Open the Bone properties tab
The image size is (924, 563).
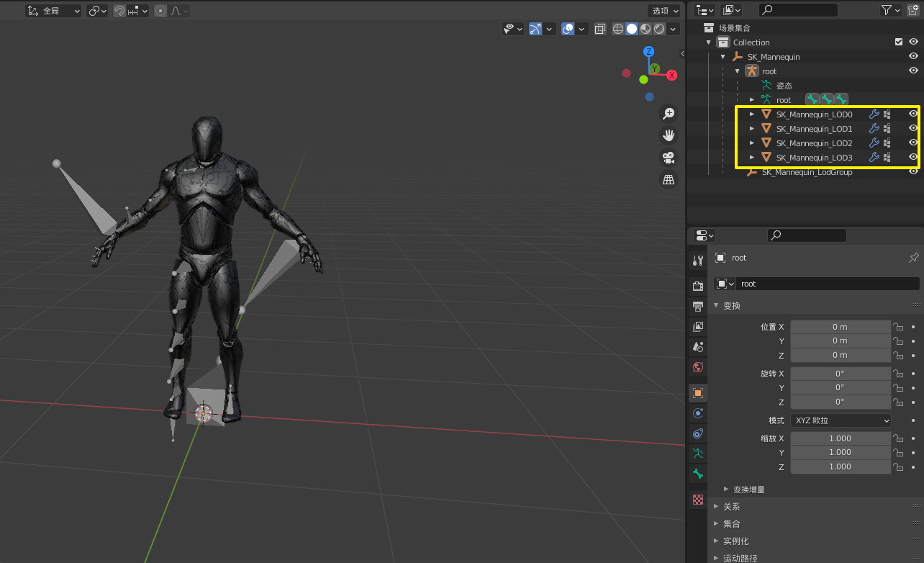(x=697, y=474)
